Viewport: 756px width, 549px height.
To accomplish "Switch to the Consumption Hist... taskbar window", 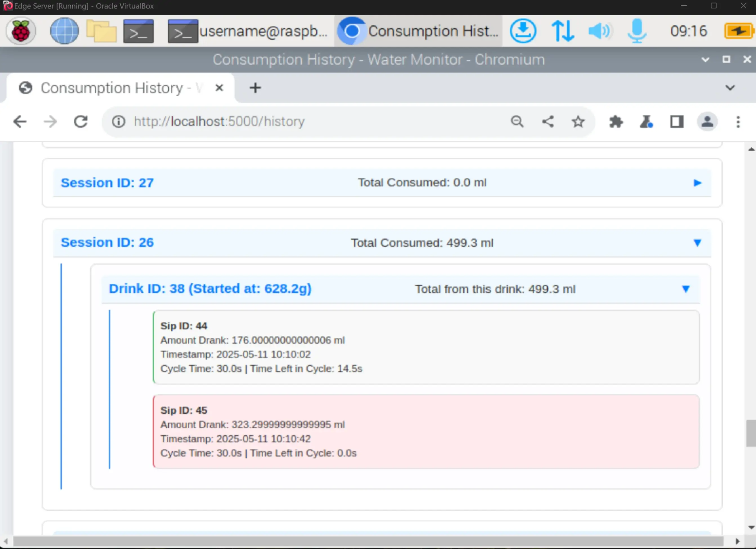I will click(418, 31).
